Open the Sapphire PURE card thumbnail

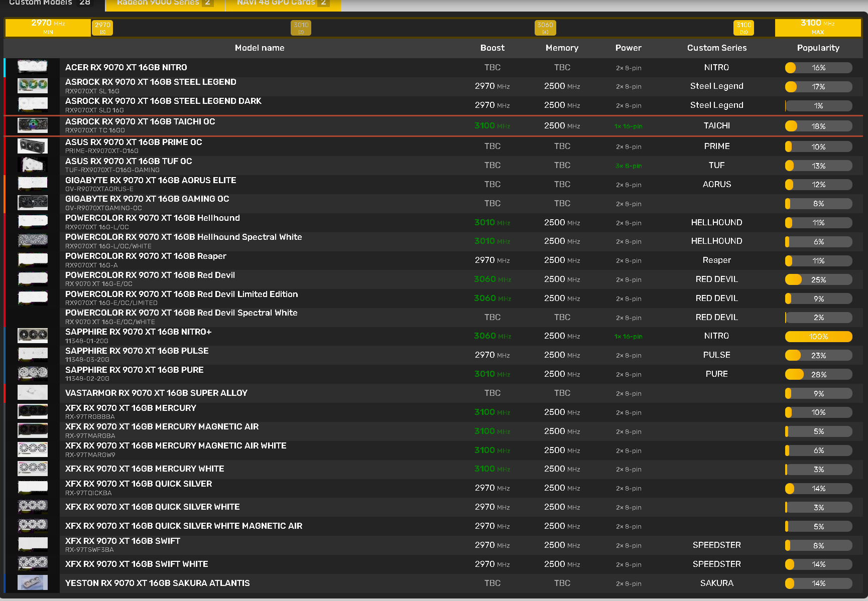pyautogui.click(x=33, y=374)
